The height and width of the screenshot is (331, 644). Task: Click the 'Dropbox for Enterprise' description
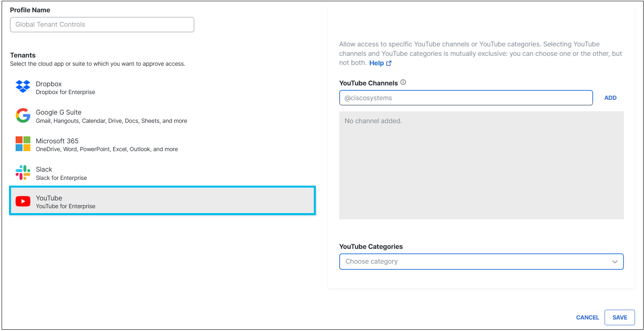pos(66,92)
